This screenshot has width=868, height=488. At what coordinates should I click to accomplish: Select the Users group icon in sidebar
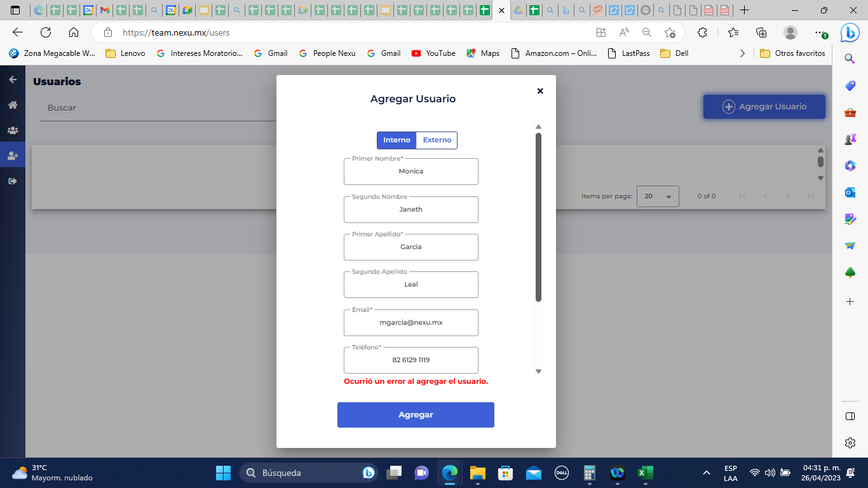[x=11, y=130]
